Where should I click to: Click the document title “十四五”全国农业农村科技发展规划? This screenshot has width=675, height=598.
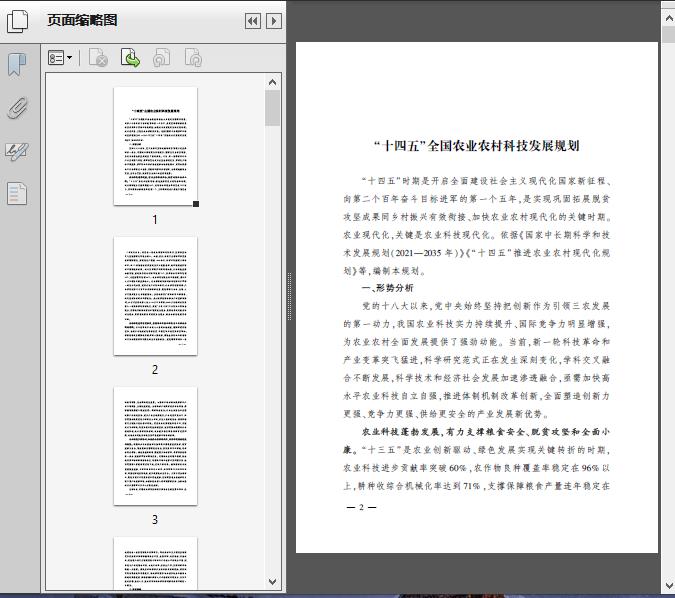click(477, 146)
